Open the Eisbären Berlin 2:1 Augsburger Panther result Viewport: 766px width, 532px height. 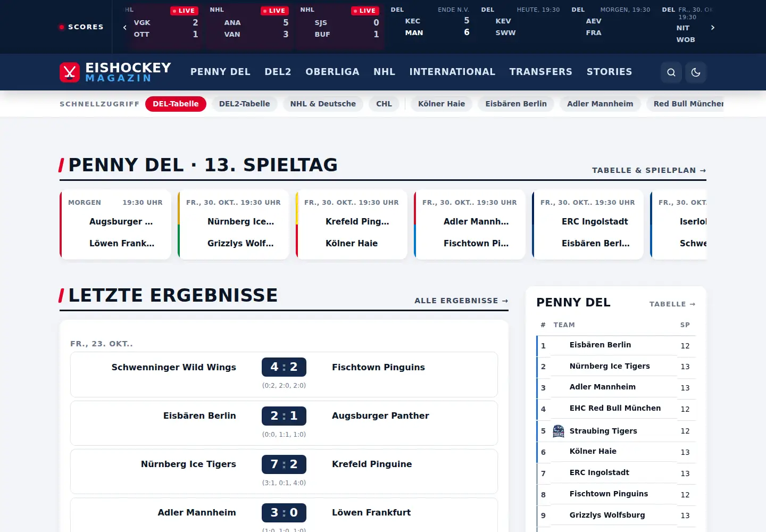pos(284,423)
